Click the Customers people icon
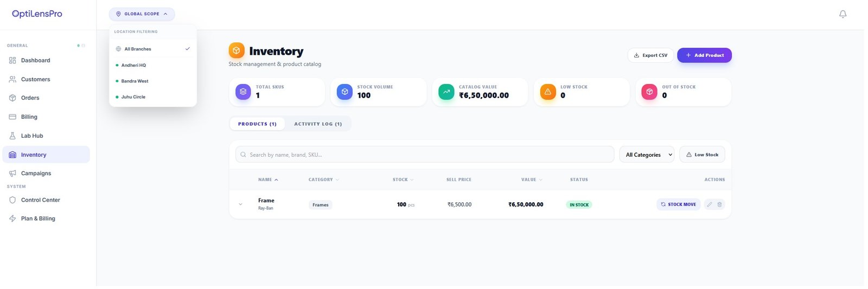The image size is (868, 289). point(12,79)
